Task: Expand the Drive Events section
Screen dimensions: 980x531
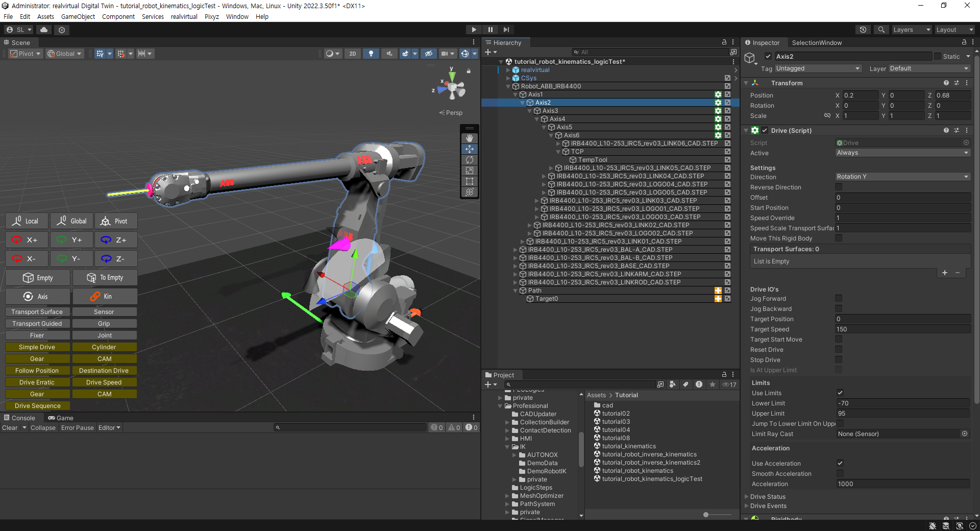Action: [x=747, y=506]
